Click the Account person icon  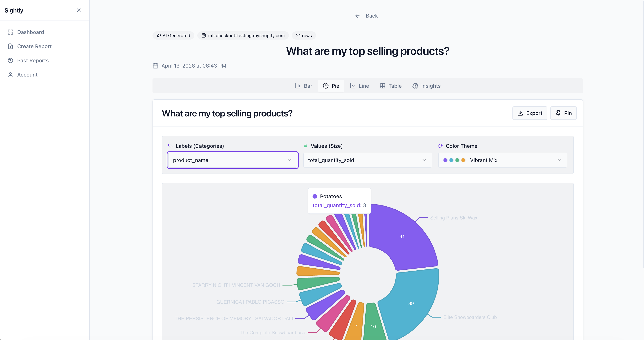pyautogui.click(x=10, y=75)
